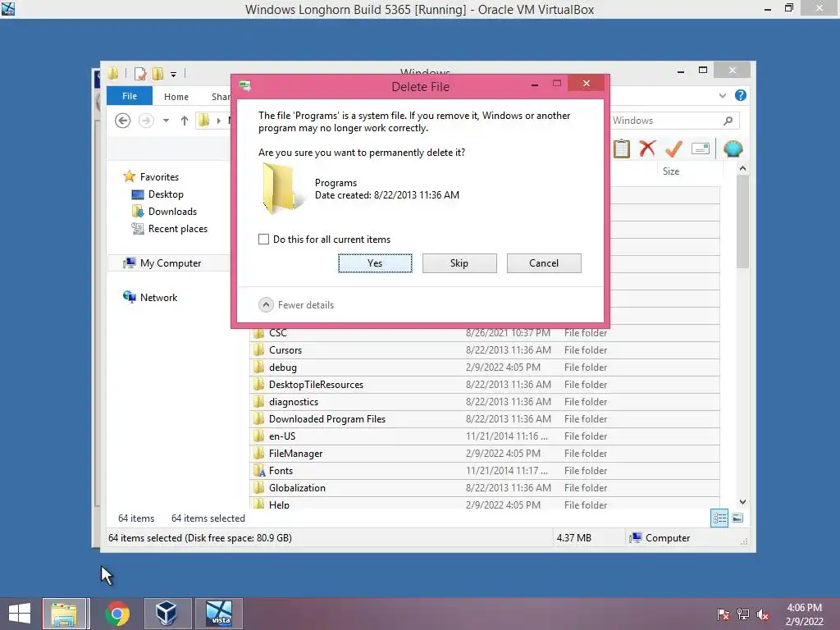Click the Rename toolbar icon
The height and width of the screenshot is (630, 840).
701,148
